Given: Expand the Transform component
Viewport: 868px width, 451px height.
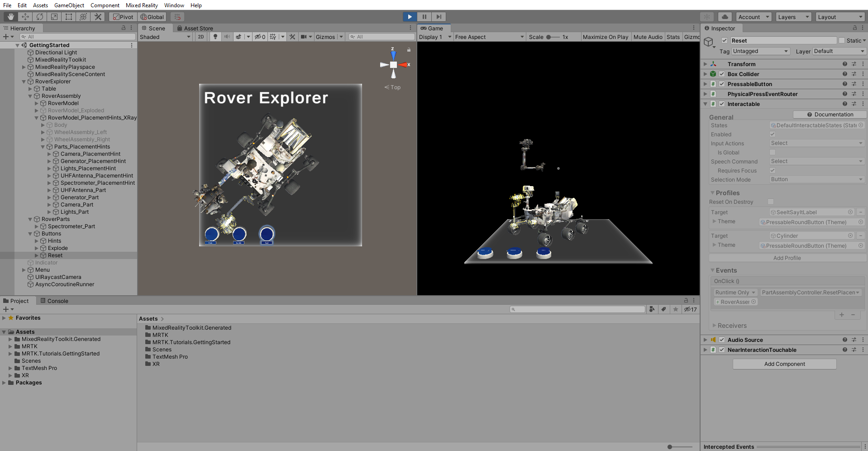Looking at the screenshot, I should pyautogui.click(x=705, y=64).
